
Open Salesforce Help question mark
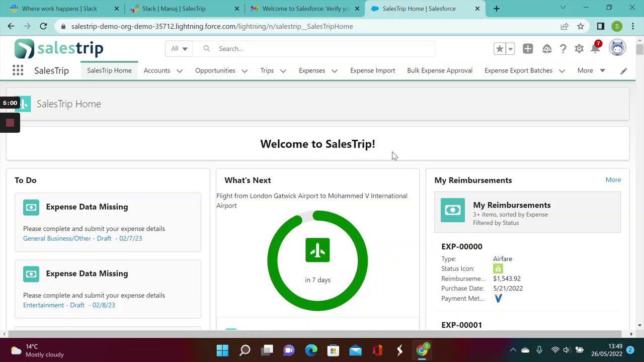(x=563, y=49)
